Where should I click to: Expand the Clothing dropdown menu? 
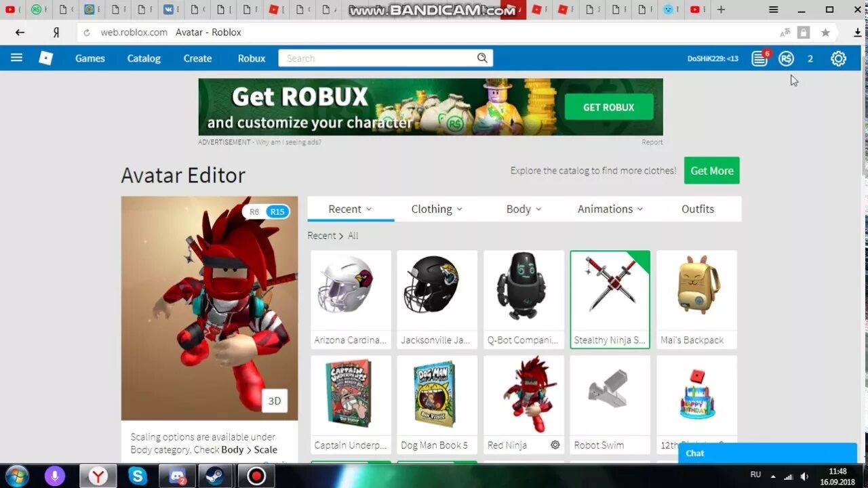437,209
